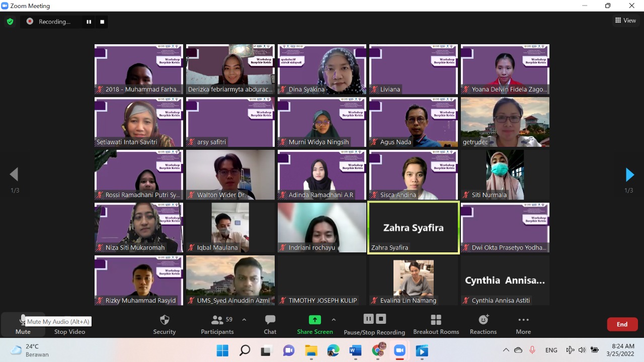Mute your microphone
Viewport: 644px width, 362px height.
23,324
